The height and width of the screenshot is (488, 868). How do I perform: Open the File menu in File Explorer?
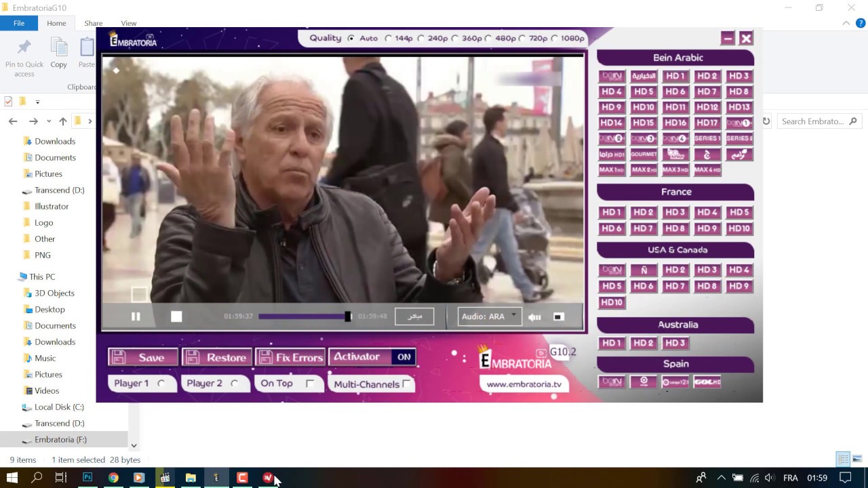click(x=19, y=23)
